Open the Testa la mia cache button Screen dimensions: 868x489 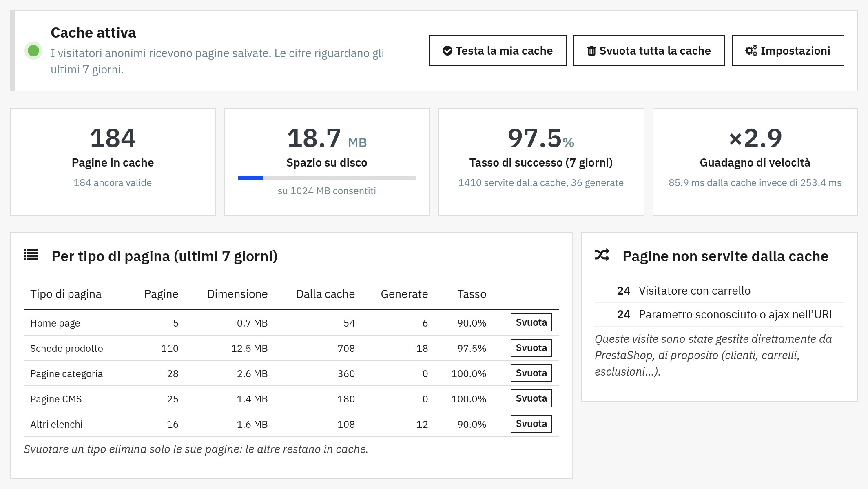[x=498, y=51]
